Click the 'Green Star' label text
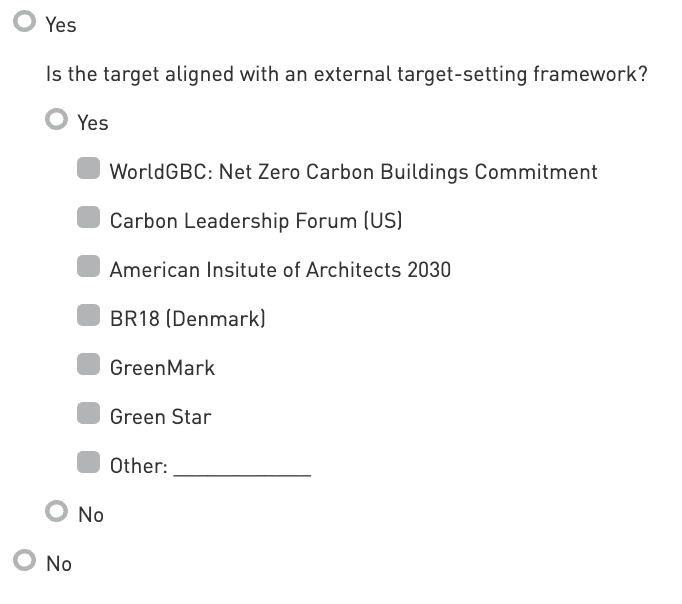The height and width of the screenshot is (604, 682). pos(160,417)
